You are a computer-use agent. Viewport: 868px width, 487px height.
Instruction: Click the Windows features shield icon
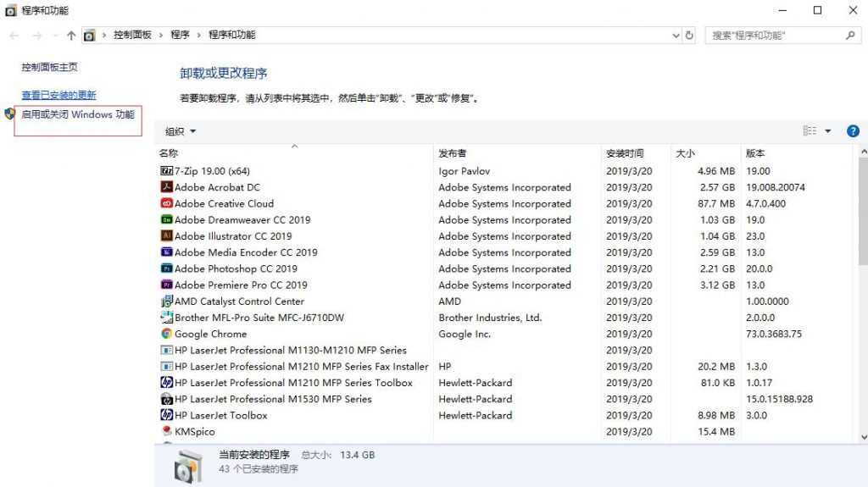pyautogui.click(x=9, y=114)
